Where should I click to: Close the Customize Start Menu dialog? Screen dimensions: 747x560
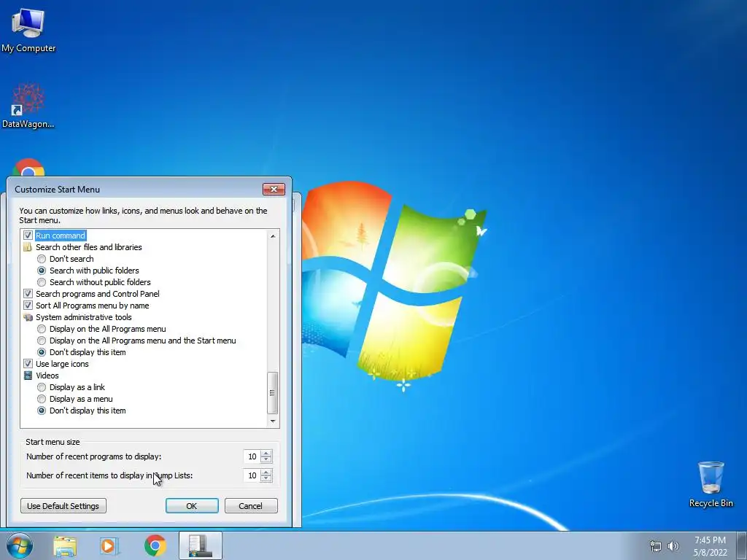pyautogui.click(x=274, y=189)
